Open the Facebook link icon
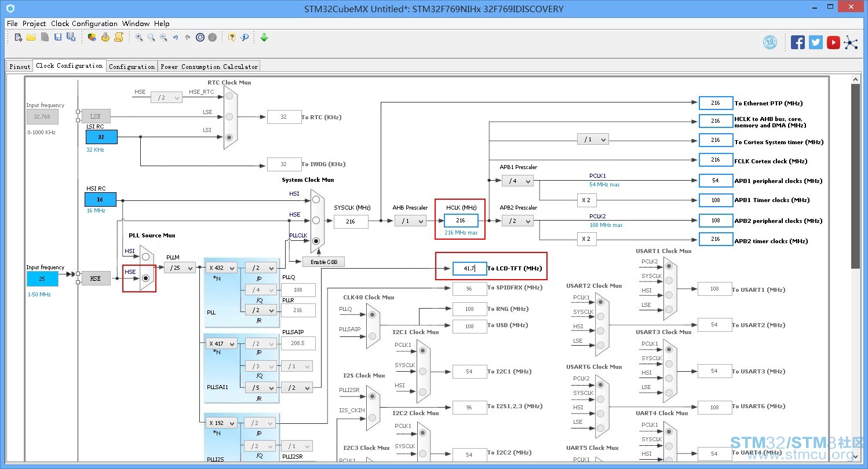The image size is (868, 469). [798, 42]
